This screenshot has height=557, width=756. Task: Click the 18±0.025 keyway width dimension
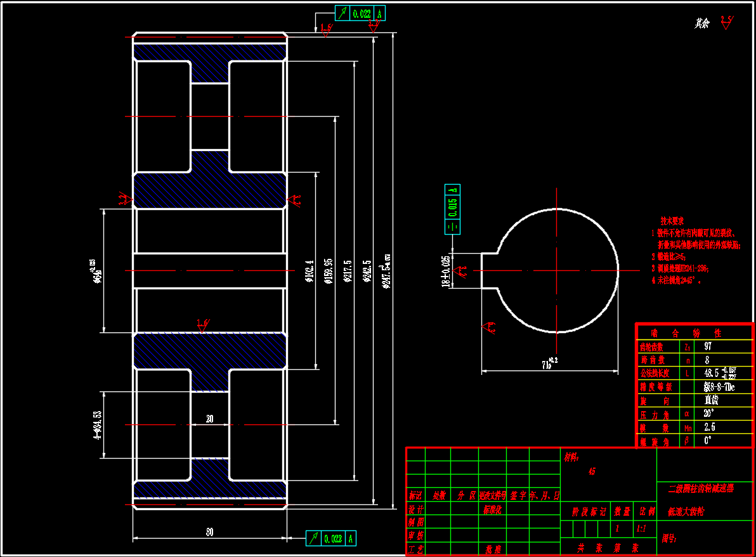pos(445,272)
